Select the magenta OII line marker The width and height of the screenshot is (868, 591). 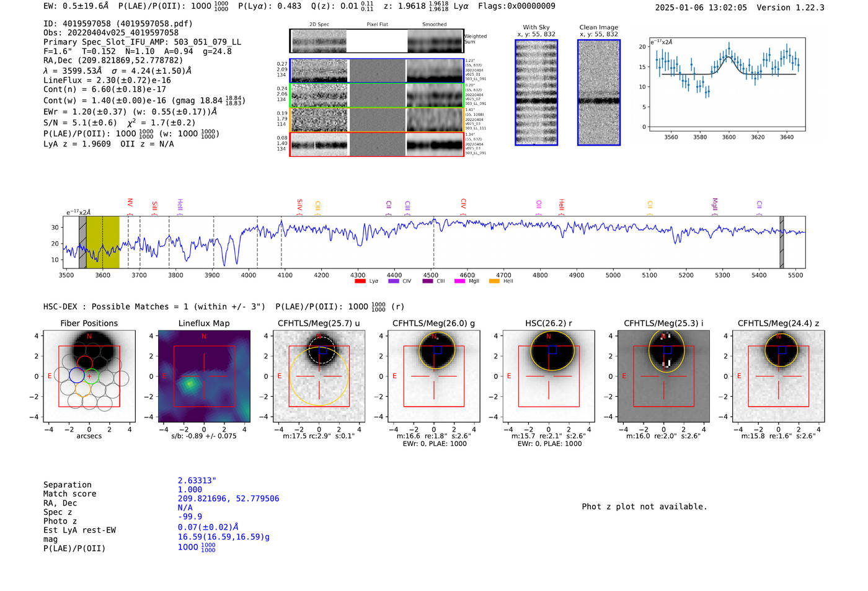tap(539, 208)
